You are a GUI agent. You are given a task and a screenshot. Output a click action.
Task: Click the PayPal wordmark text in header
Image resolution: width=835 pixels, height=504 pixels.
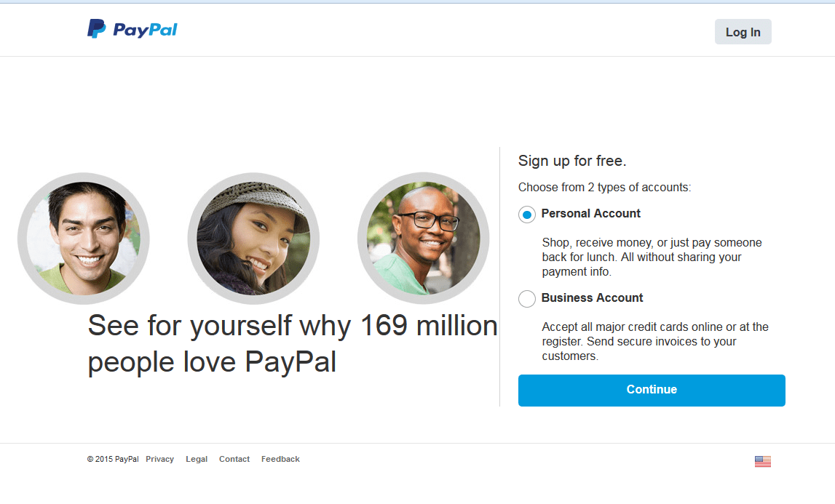(x=145, y=30)
